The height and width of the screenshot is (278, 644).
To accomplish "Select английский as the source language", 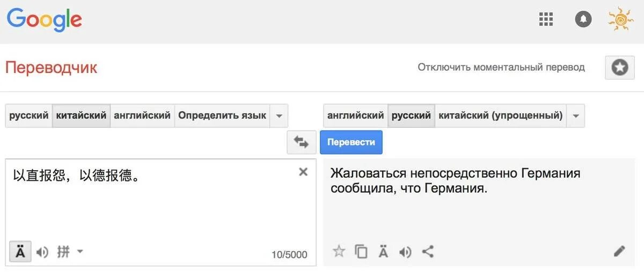I will (x=142, y=115).
